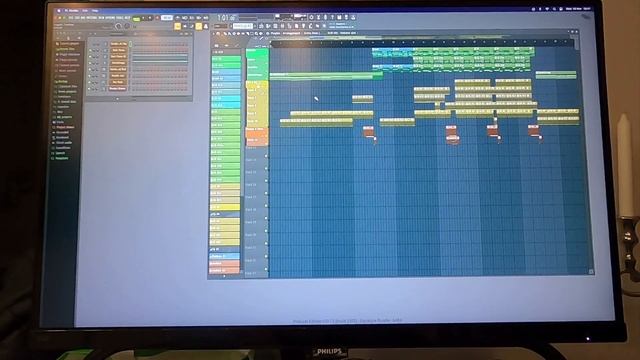Open the highlighted pattern selector dropdown
Image resolution: width=640 pixels, height=360 pixels.
(x=243, y=26)
